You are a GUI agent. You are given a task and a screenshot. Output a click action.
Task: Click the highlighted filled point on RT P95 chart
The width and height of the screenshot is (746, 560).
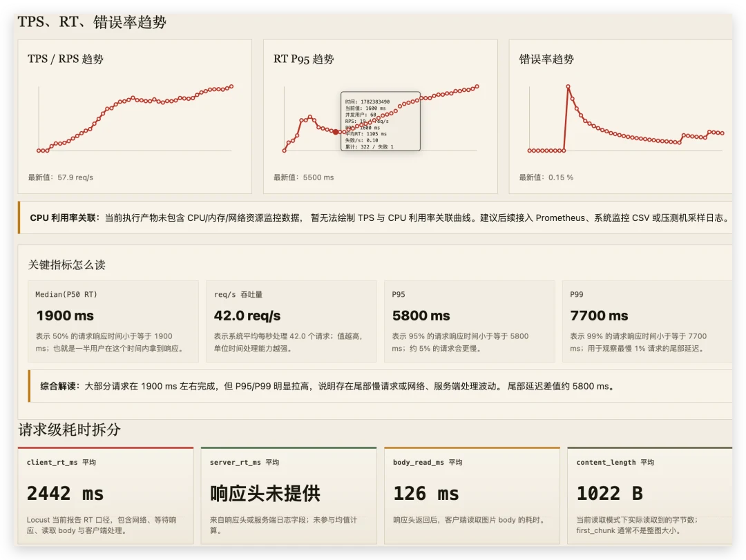tap(336, 132)
